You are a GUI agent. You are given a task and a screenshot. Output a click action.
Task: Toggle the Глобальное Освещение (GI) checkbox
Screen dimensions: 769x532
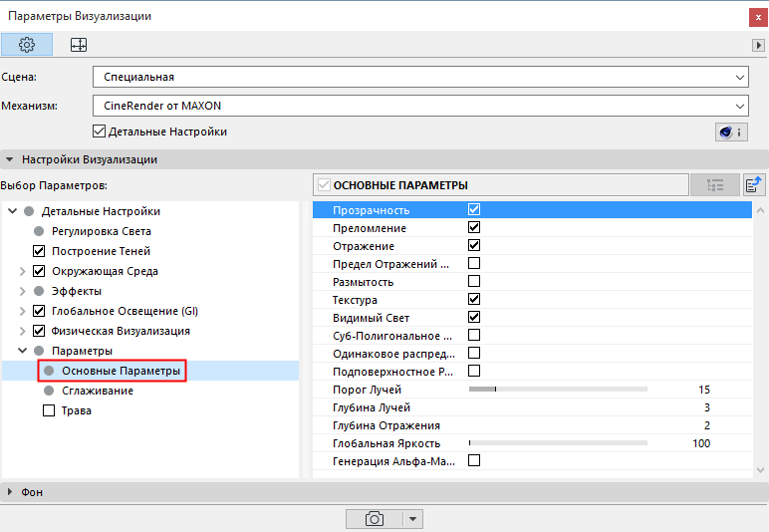[x=39, y=311]
